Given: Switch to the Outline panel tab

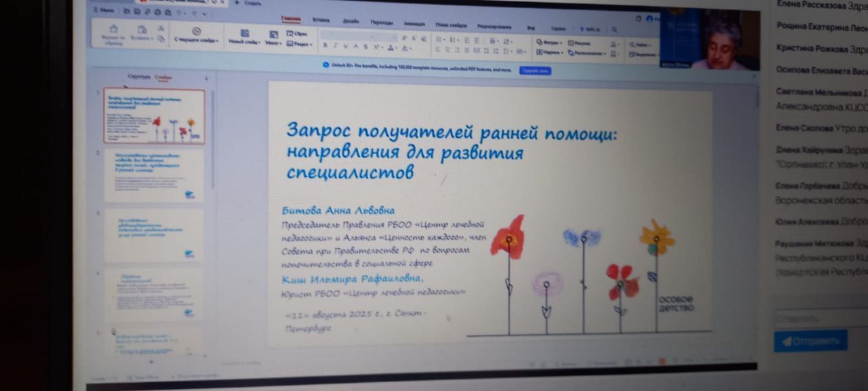Looking at the screenshot, I should pyautogui.click(x=139, y=77).
